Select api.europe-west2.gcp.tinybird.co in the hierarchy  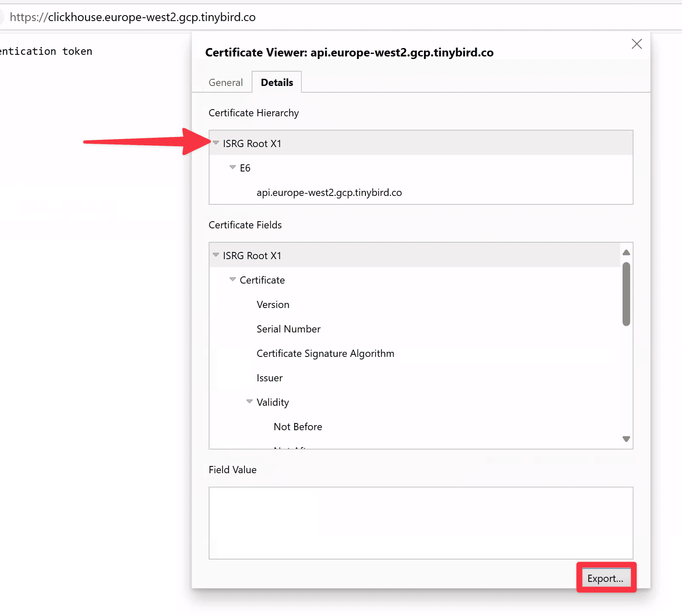(x=329, y=193)
